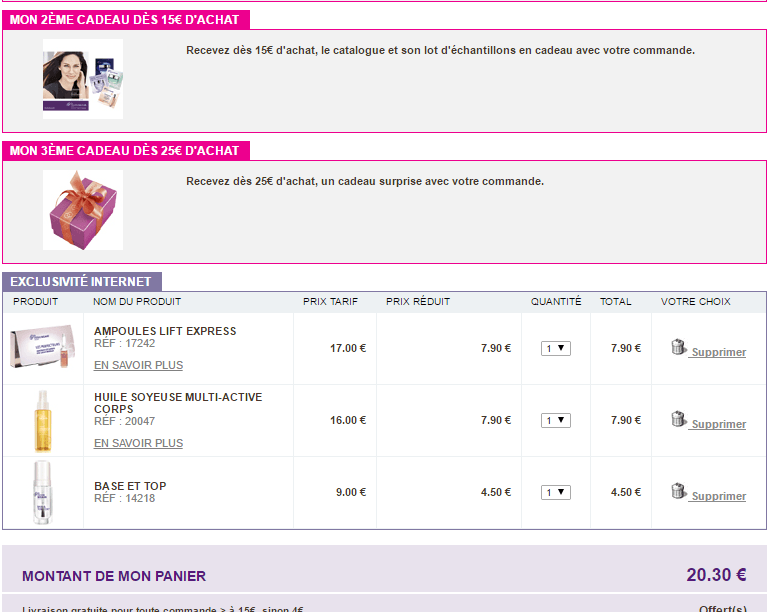Image resolution: width=767 pixels, height=612 pixels.
Task: Expand quantity selector for Base et Top
Action: tap(555, 493)
